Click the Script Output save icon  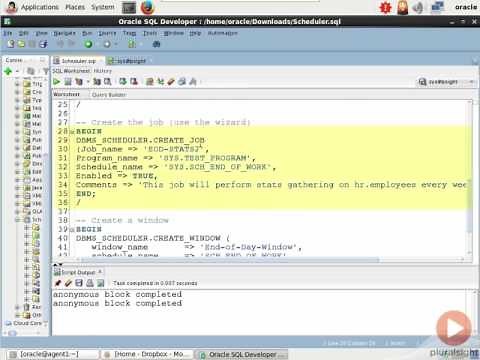[x=79, y=283]
